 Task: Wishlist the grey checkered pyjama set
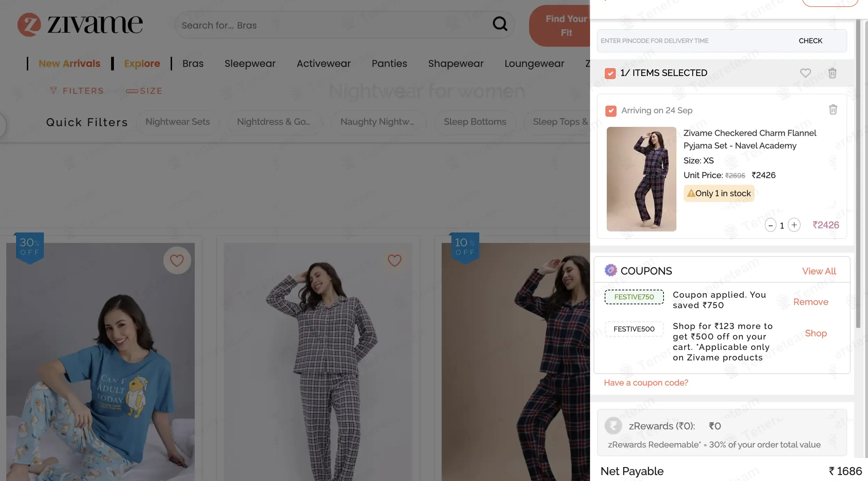tap(394, 260)
